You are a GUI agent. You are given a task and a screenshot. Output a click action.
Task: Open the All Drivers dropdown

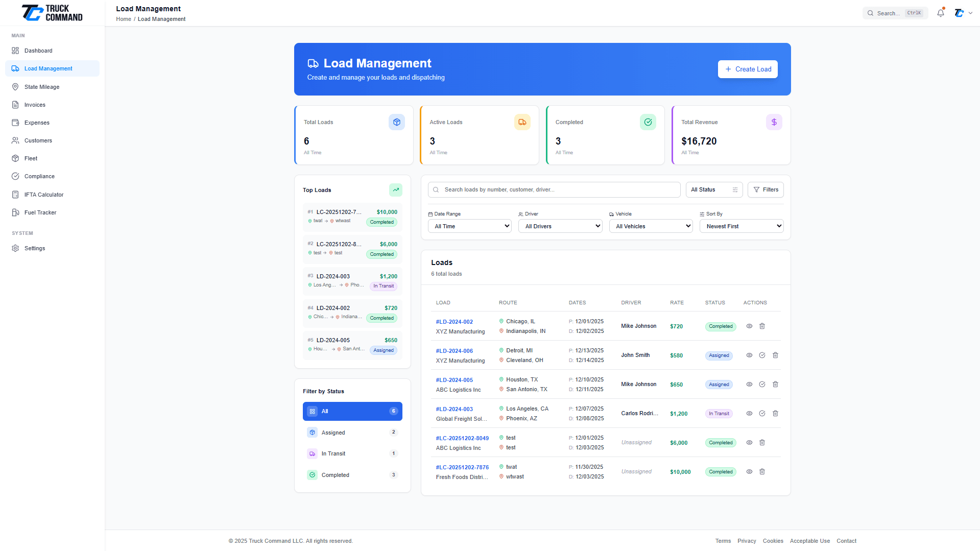pos(560,226)
